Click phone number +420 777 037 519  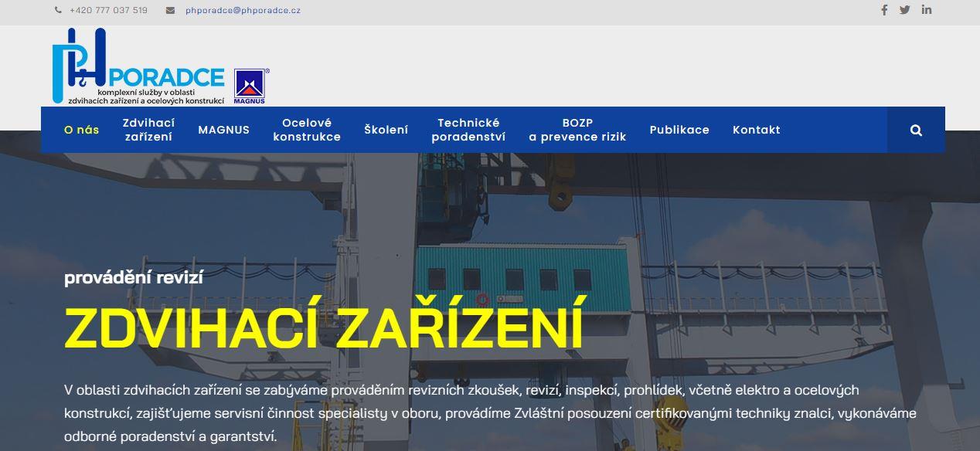tap(108, 11)
